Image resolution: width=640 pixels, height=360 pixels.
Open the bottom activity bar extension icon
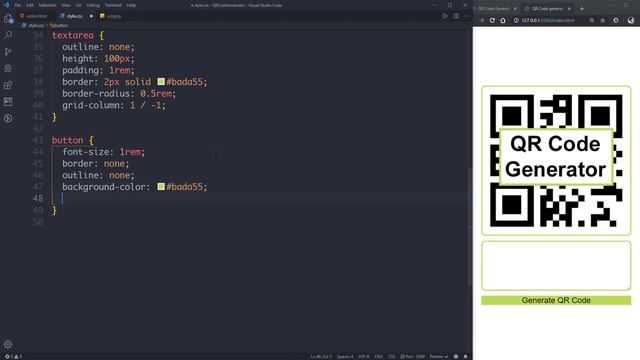click(x=8, y=118)
